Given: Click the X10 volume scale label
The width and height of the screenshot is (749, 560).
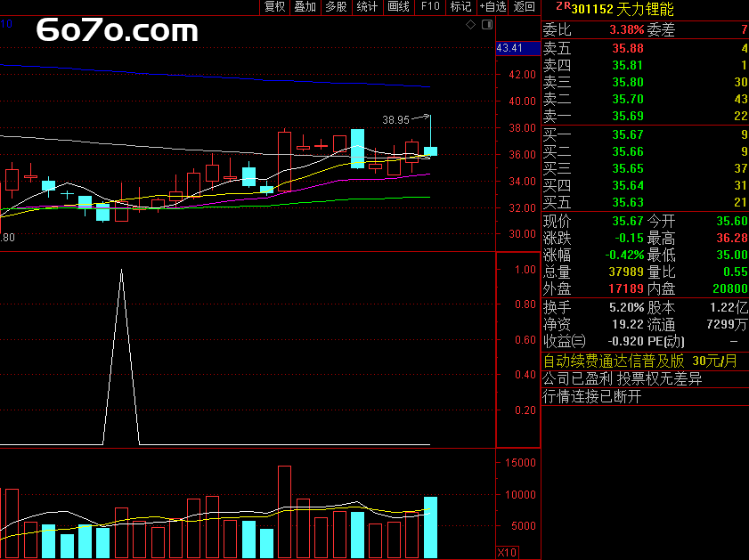Looking at the screenshot, I should coord(507,552).
